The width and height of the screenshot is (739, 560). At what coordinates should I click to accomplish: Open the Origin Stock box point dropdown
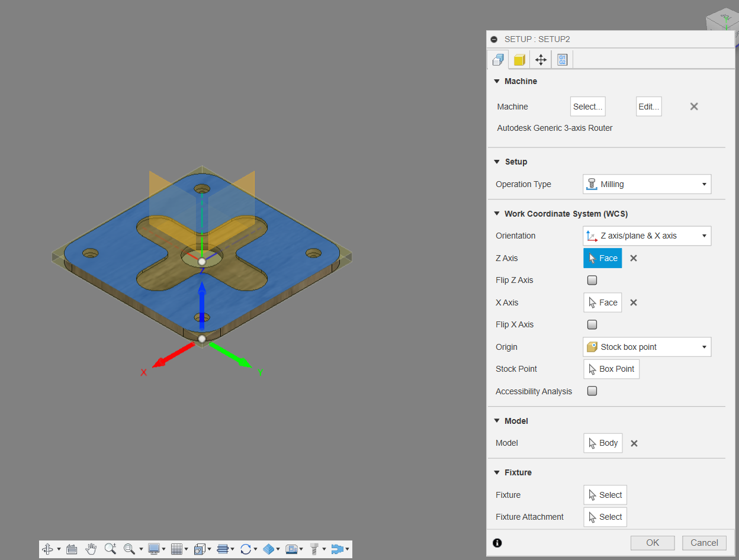pos(647,347)
